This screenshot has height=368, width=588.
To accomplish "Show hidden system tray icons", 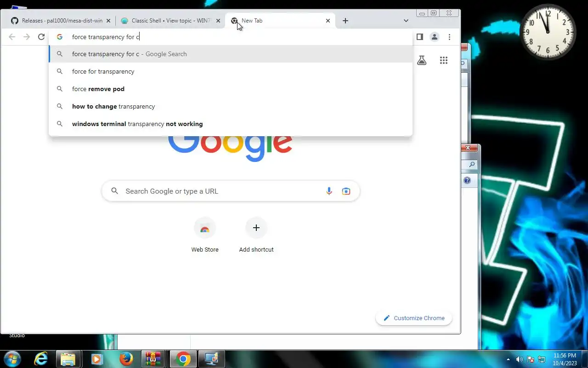I will point(508,359).
